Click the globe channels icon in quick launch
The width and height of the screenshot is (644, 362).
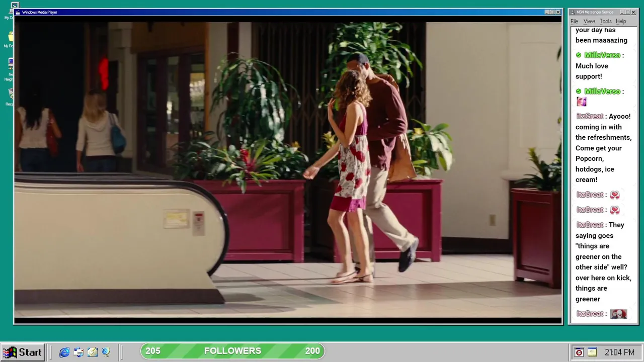tap(106, 352)
